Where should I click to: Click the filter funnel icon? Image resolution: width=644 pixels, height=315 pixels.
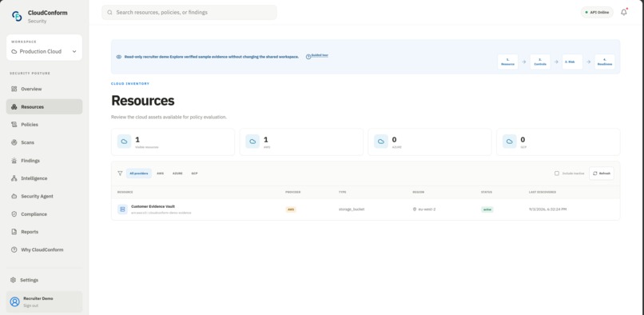tap(120, 173)
